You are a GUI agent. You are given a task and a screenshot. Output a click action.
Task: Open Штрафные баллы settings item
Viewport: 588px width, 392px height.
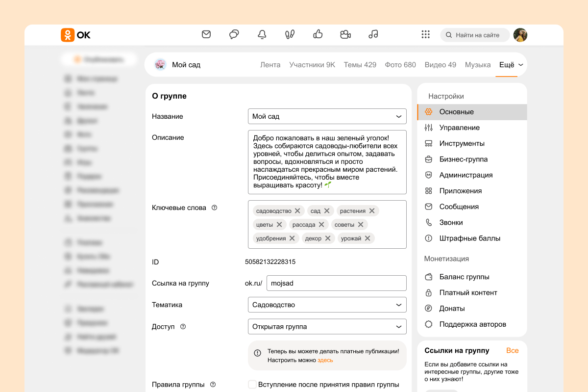pyautogui.click(x=472, y=238)
